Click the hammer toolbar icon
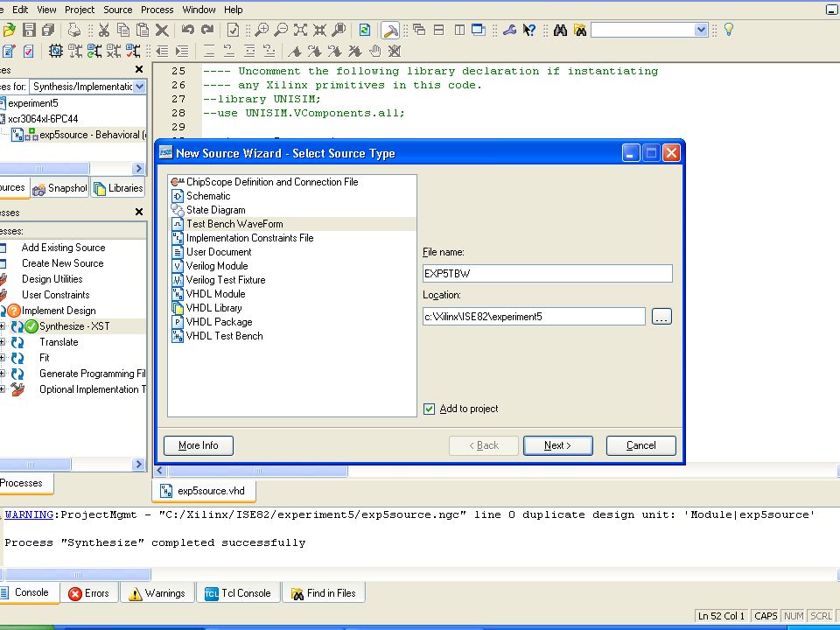The height and width of the screenshot is (630, 840). tap(390, 30)
